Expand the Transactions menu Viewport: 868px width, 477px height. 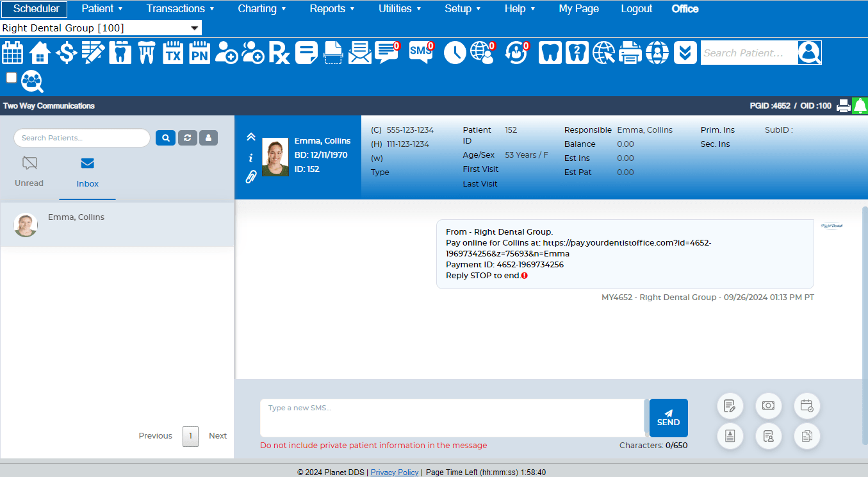(180, 9)
